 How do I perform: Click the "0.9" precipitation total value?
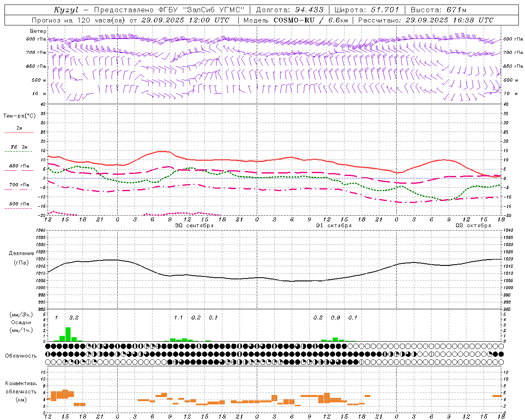pyautogui.click(x=336, y=318)
